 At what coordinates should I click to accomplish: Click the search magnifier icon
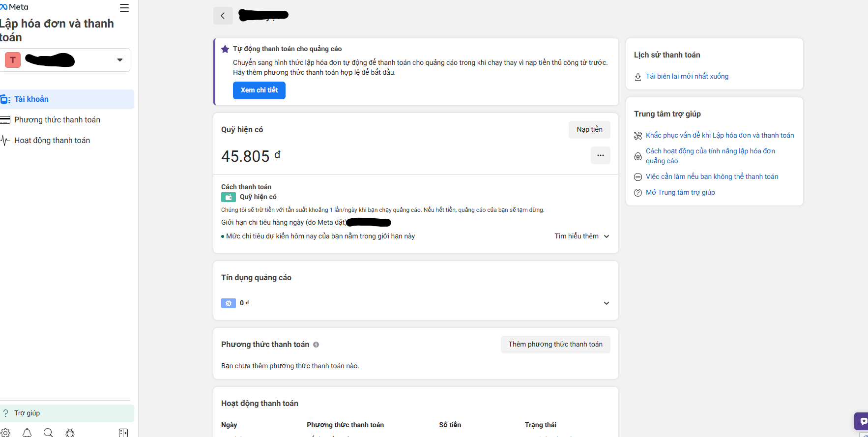click(x=48, y=433)
